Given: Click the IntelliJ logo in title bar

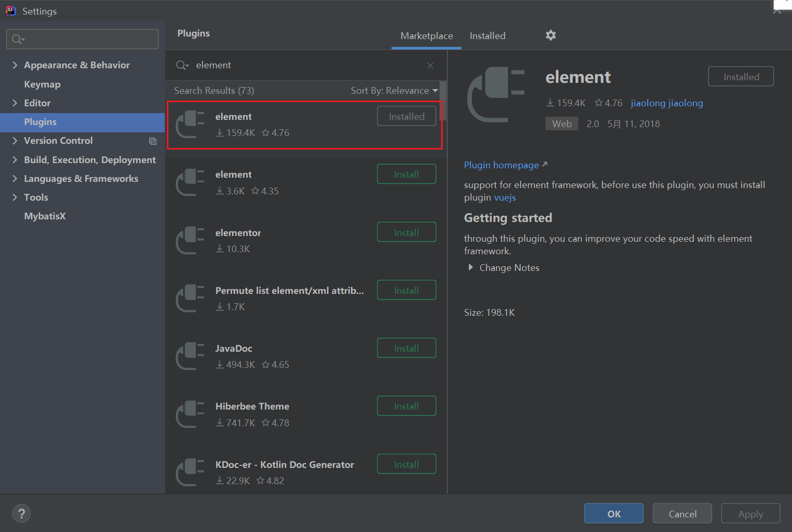Looking at the screenshot, I should (x=11, y=11).
